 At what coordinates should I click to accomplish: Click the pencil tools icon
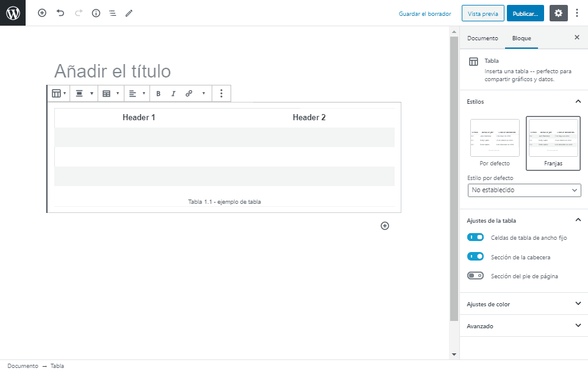click(x=129, y=13)
